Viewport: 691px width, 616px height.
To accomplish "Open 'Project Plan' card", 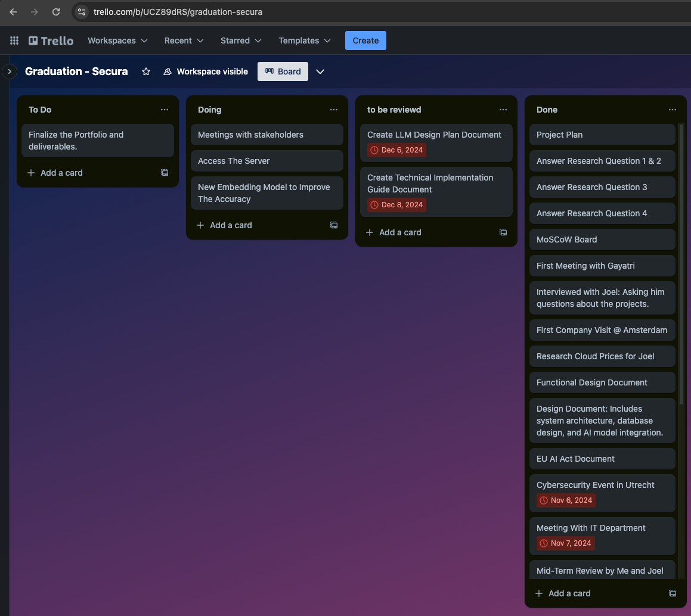I will coord(602,135).
